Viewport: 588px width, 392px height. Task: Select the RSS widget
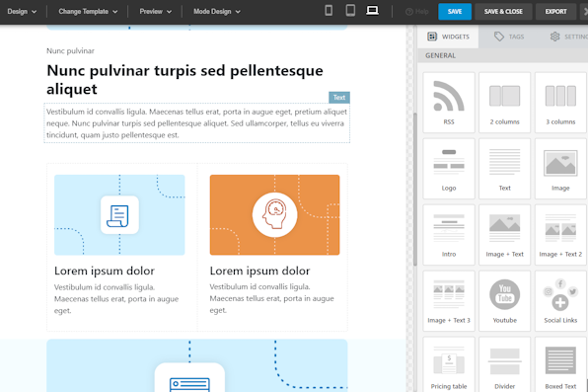coord(449,103)
